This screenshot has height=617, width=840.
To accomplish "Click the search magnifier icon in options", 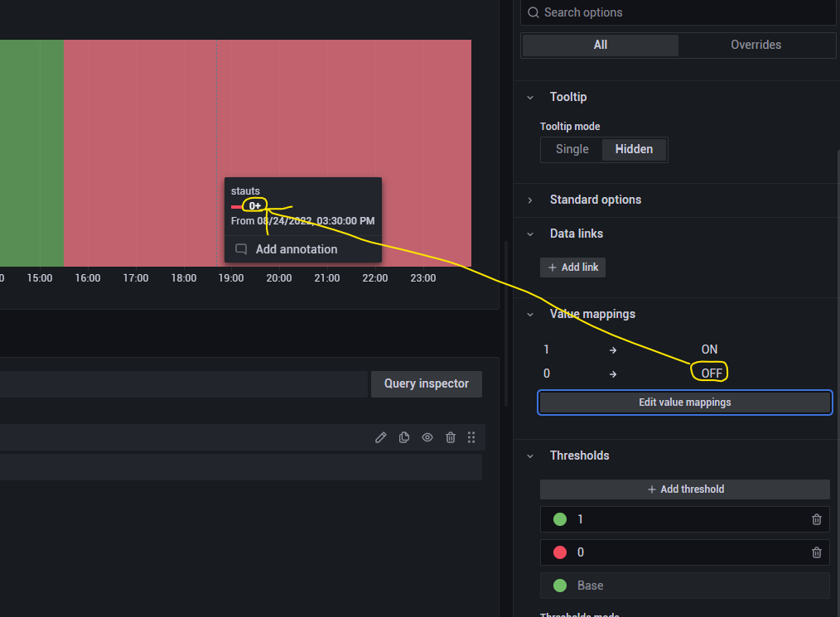I will coord(533,12).
